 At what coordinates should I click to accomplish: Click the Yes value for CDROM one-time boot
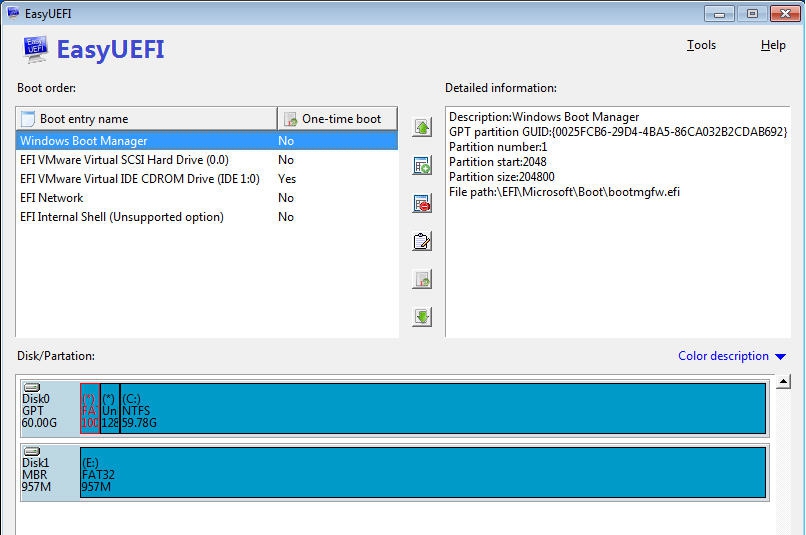(x=287, y=179)
